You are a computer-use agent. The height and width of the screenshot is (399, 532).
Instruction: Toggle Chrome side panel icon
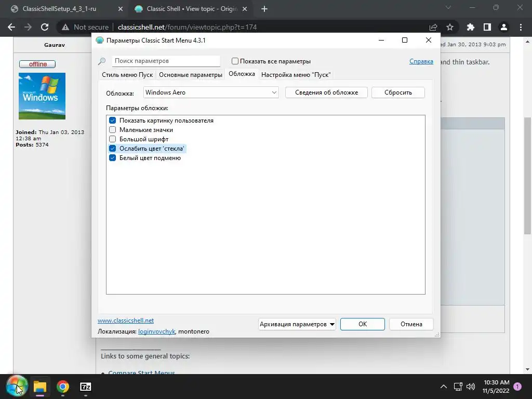pos(487,27)
